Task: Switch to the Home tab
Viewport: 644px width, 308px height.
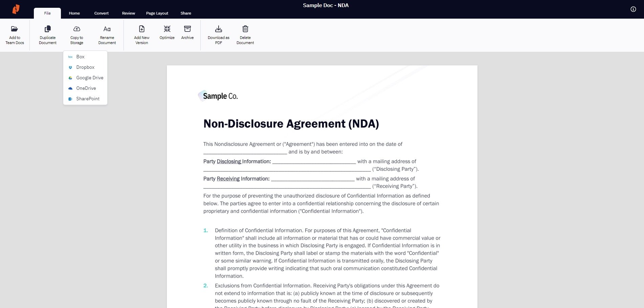Action: 74,13
